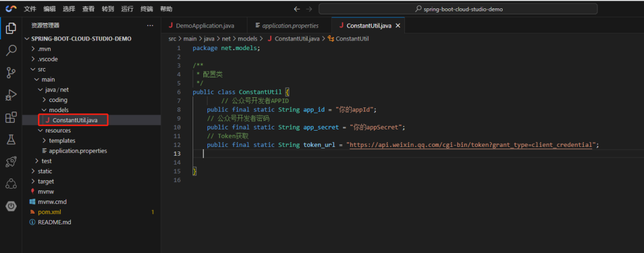Viewport: 644px width, 253px height.
Task: Click the 'package net.models;' line
Action: tap(227, 48)
